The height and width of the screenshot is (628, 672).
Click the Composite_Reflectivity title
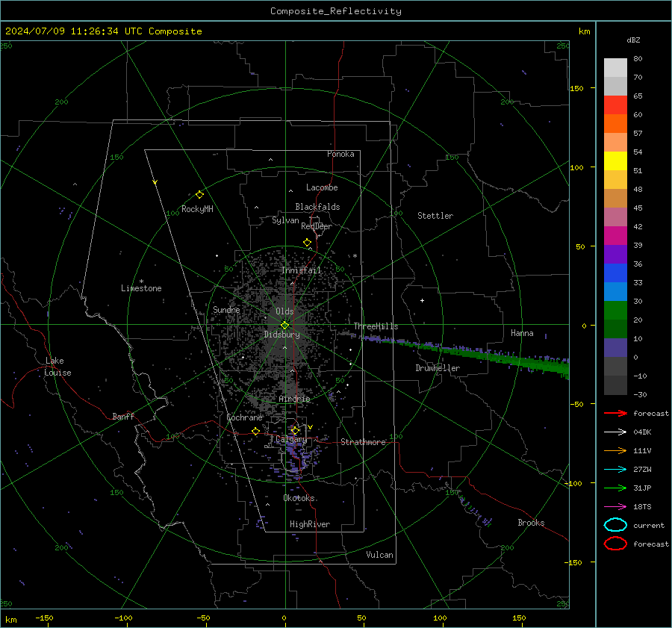[336, 11]
